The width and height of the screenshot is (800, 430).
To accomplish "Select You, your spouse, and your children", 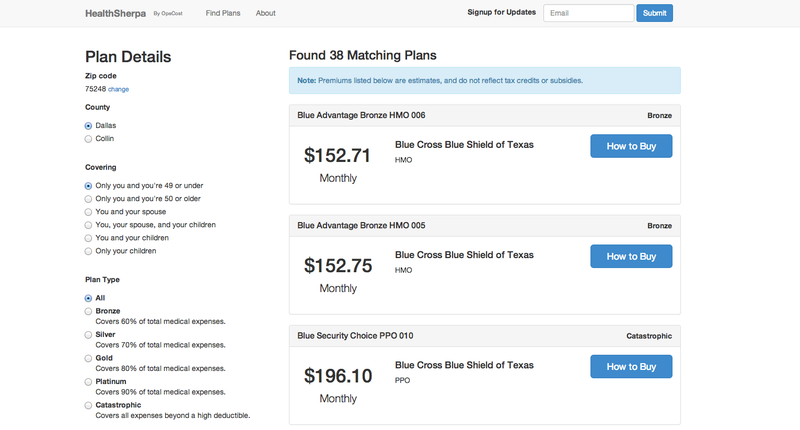I will pyautogui.click(x=88, y=225).
